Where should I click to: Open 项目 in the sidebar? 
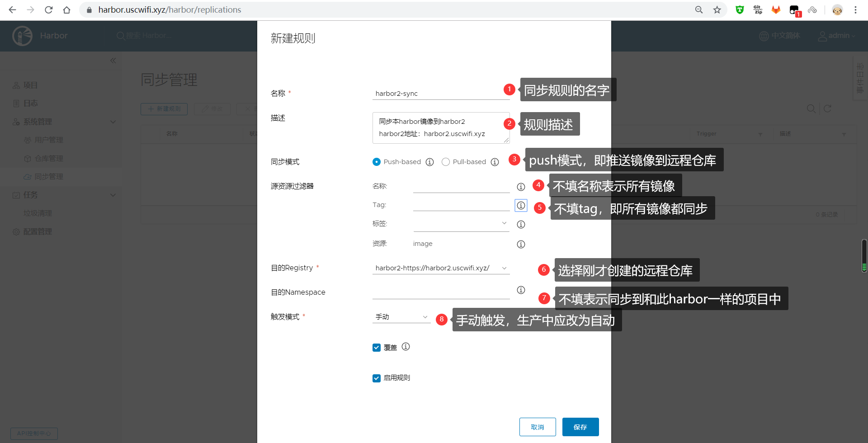[30, 85]
